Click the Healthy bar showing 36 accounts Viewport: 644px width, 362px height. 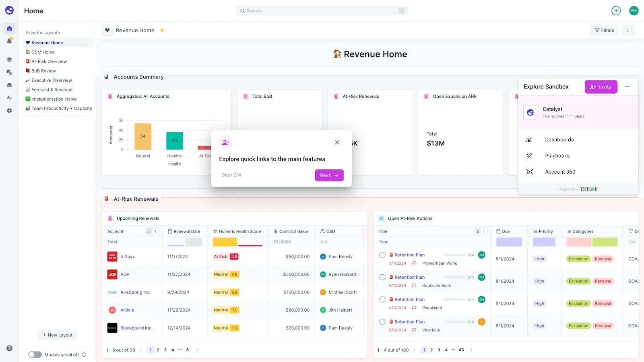coord(175,141)
